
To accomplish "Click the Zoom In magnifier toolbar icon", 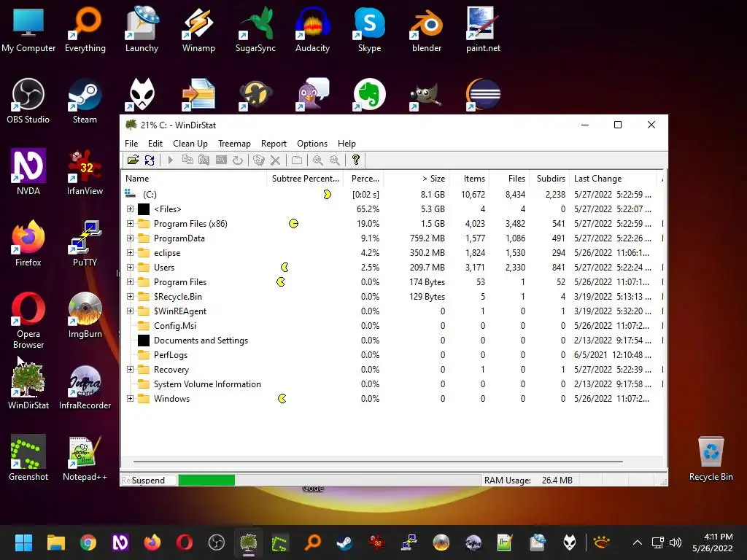I will coord(318,160).
